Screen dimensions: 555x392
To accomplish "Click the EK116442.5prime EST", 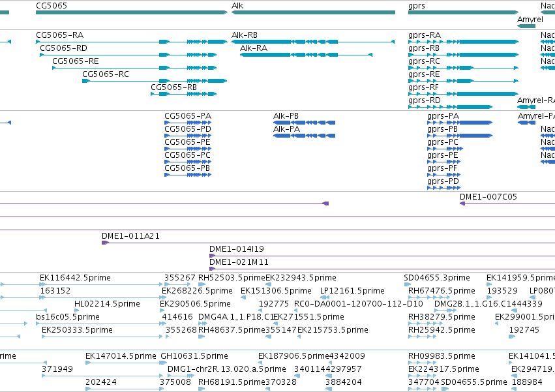I will coord(101,284).
